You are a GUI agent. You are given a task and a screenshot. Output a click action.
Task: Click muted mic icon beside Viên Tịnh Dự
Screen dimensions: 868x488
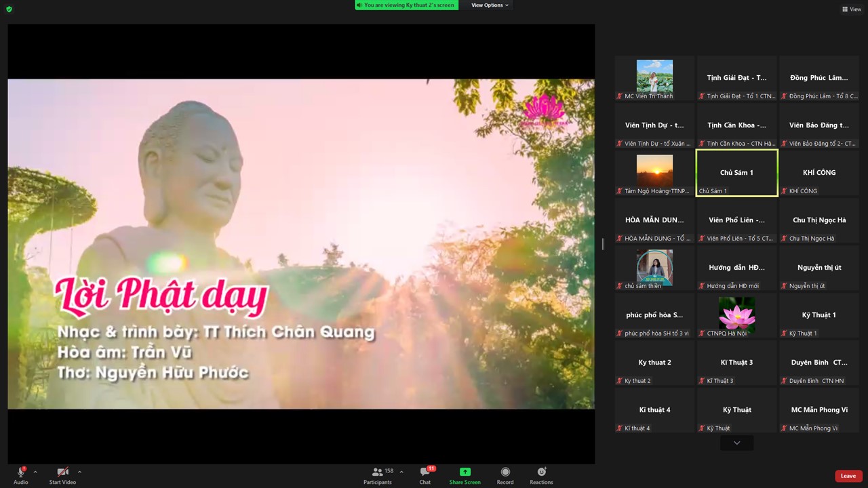(620, 144)
